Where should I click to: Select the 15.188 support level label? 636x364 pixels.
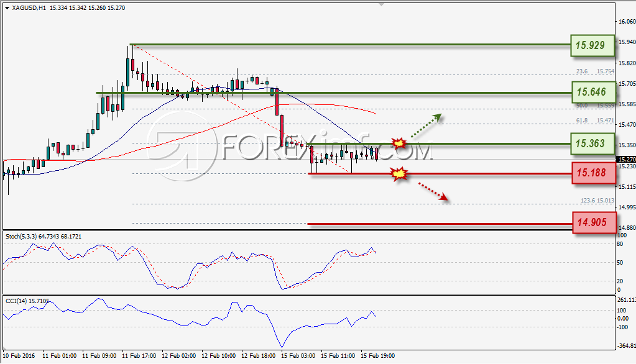click(594, 173)
